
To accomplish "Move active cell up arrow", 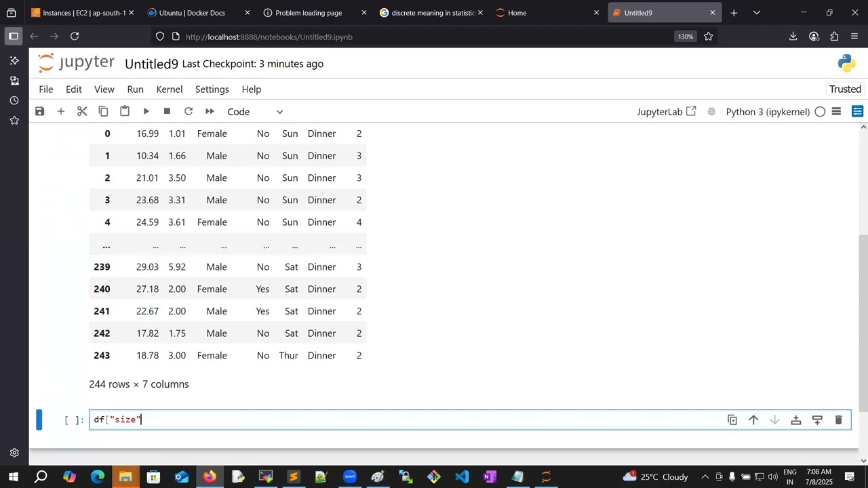I will 753,420.
